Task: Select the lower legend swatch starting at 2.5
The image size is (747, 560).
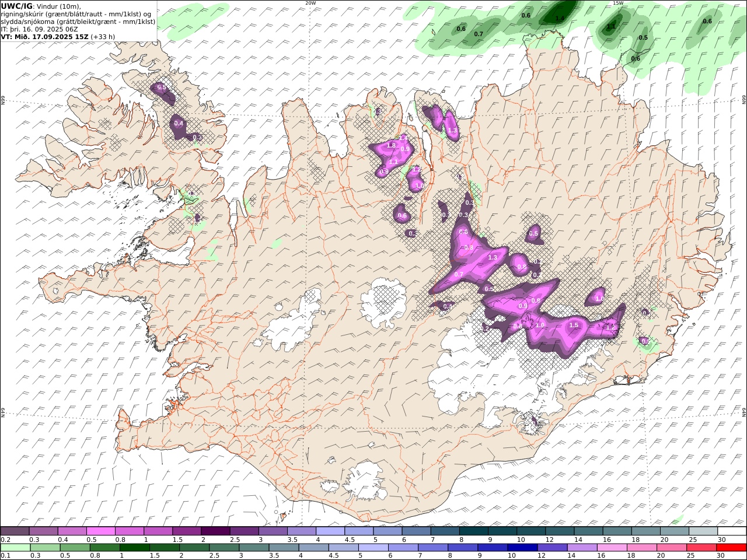Action: tap(224, 548)
